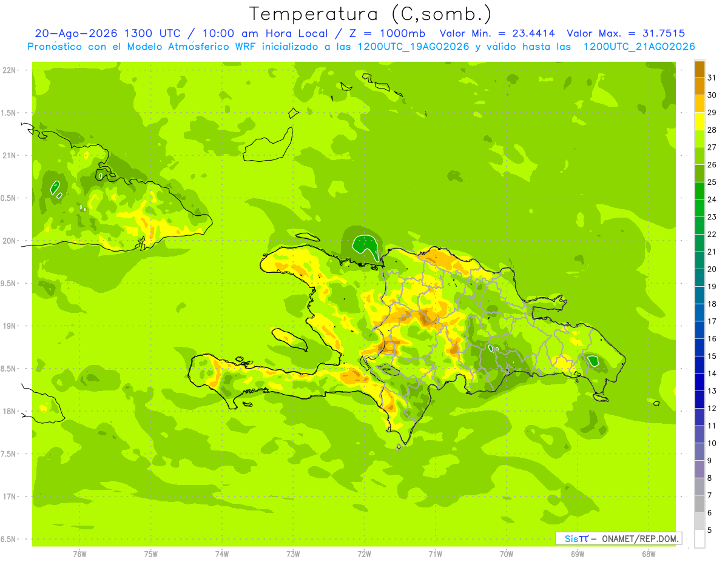Click the "20N" latitude label

point(10,241)
